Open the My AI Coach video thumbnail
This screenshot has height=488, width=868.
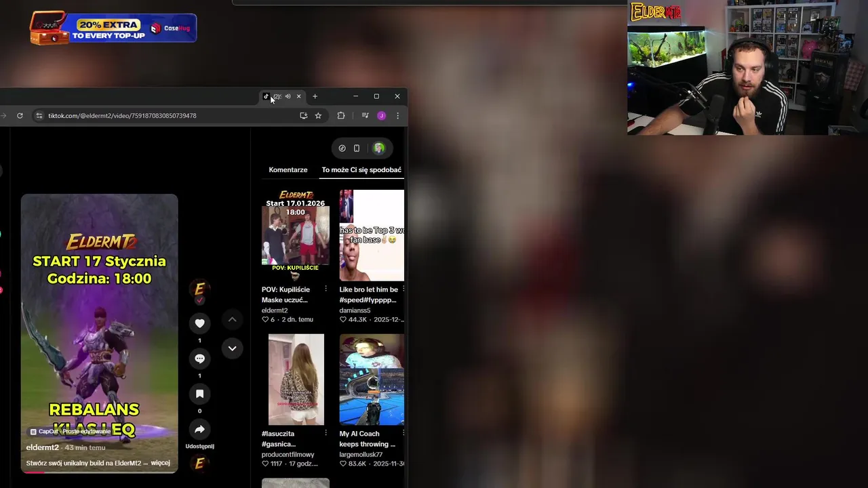coord(372,380)
